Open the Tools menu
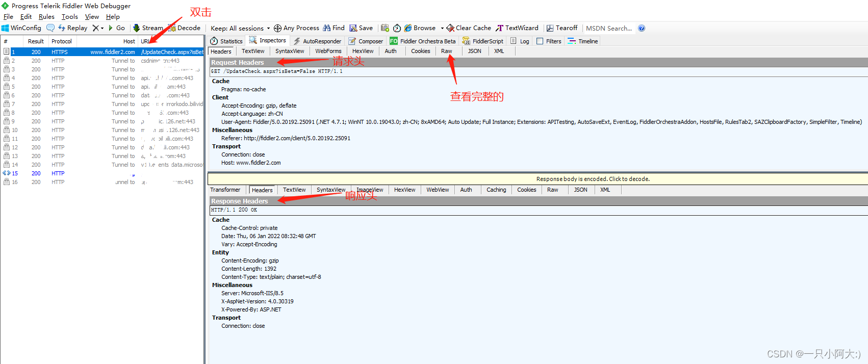Image resolution: width=868 pixels, height=364 pixels. pyautogui.click(x=70, y=17)
